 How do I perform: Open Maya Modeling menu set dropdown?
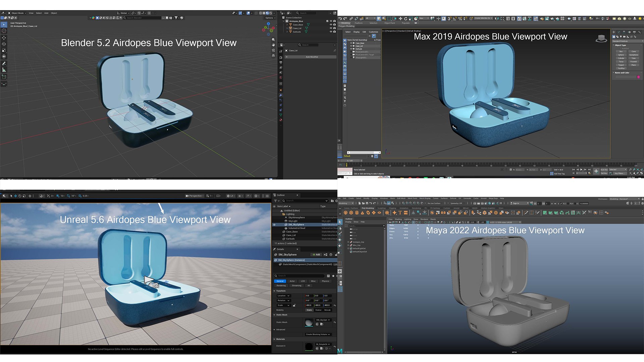346,203
